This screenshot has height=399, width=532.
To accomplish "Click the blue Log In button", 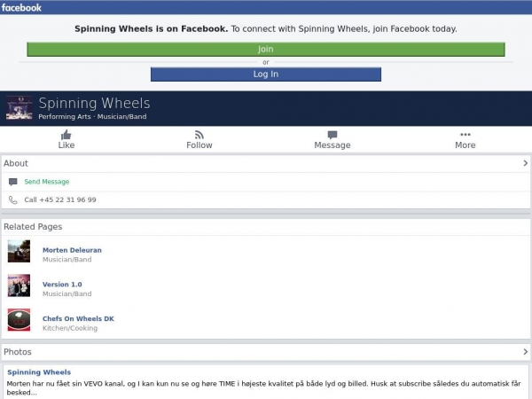I will click(x=266, y=74).
